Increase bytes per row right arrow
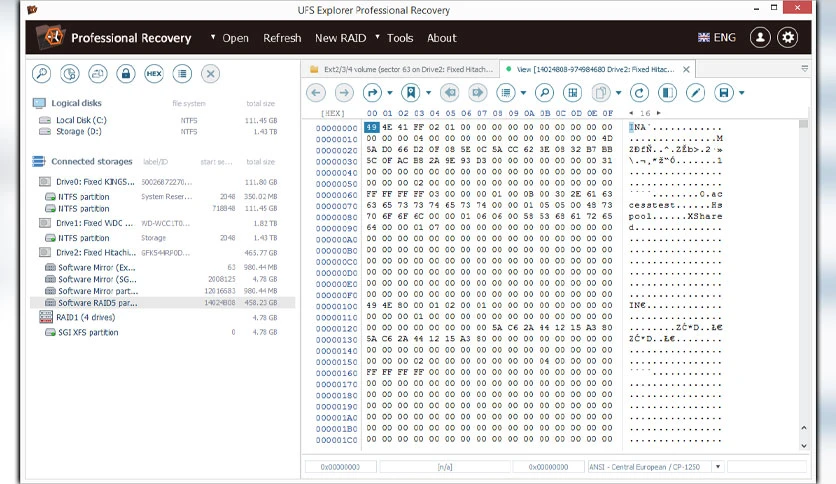Screen dimensions: 836x484 pos(658,113)
